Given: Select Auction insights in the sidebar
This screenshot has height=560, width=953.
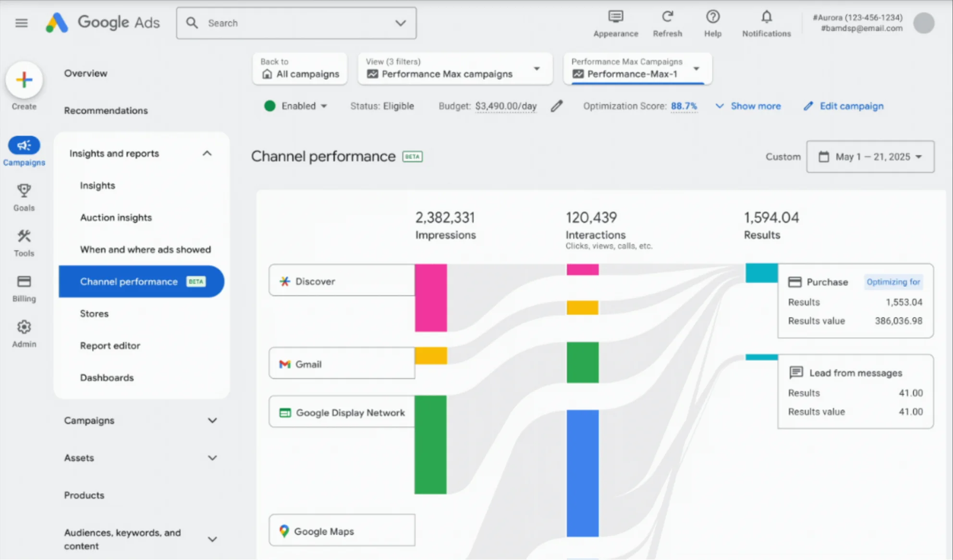Looking at the screenshot, I should pos(116,218).
